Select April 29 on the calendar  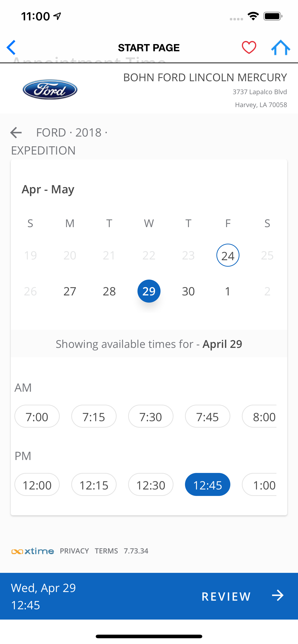coord(149,291)
